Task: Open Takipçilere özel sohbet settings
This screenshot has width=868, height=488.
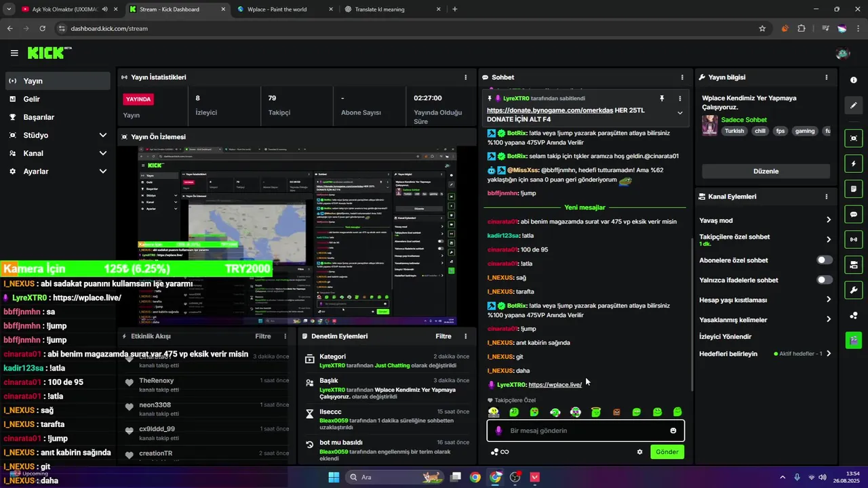Action: 765,240
